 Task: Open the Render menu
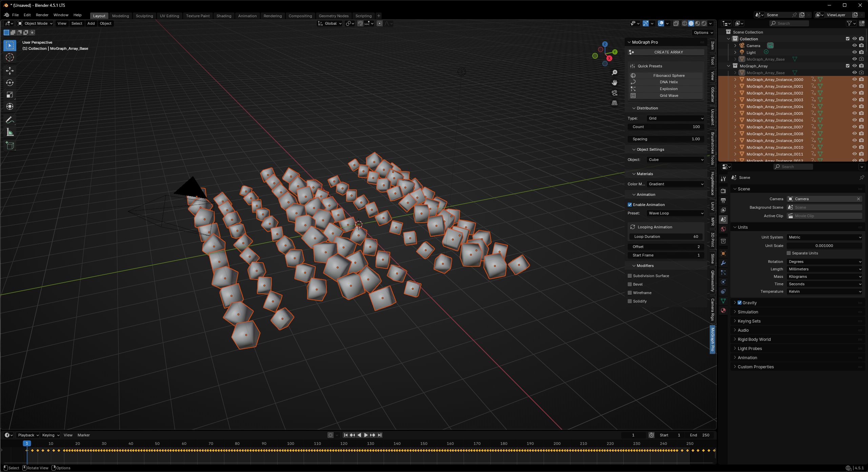coord(42,15)
